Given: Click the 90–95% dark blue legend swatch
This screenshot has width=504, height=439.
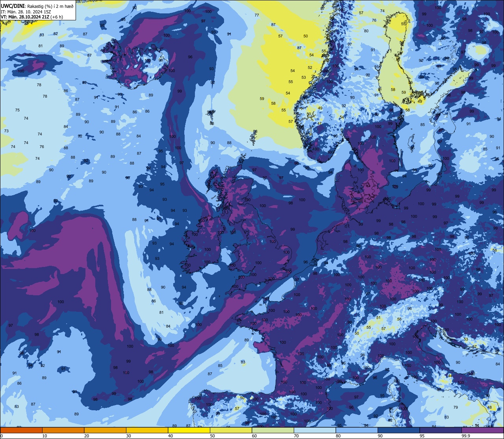Looking at the screenshot, I should [x=398, y=430].
